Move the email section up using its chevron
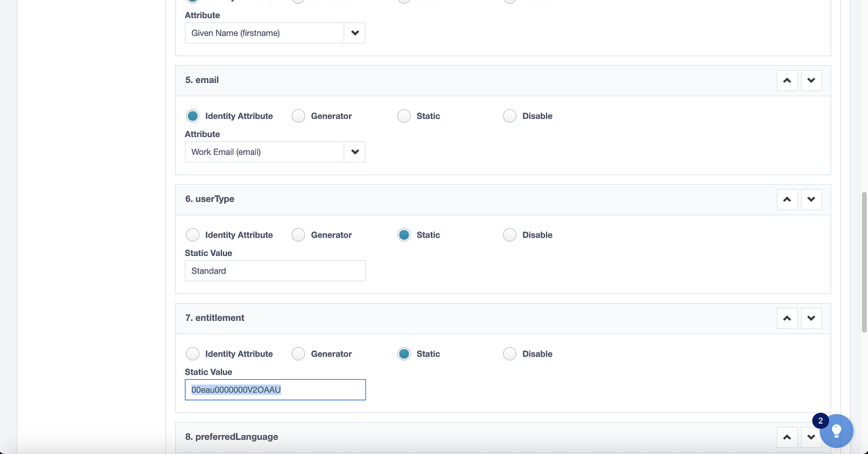The width and height of the screenshot is (868, 454). pos(787,80)
